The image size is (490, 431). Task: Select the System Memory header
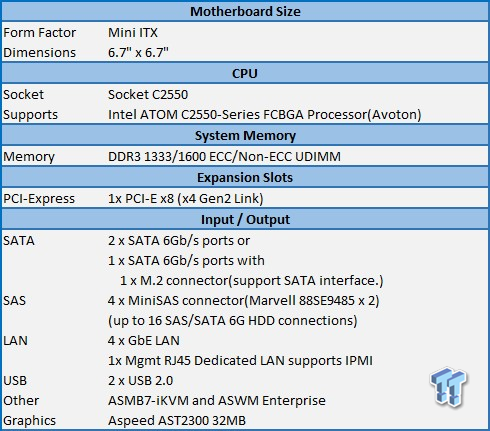(245, 136)
